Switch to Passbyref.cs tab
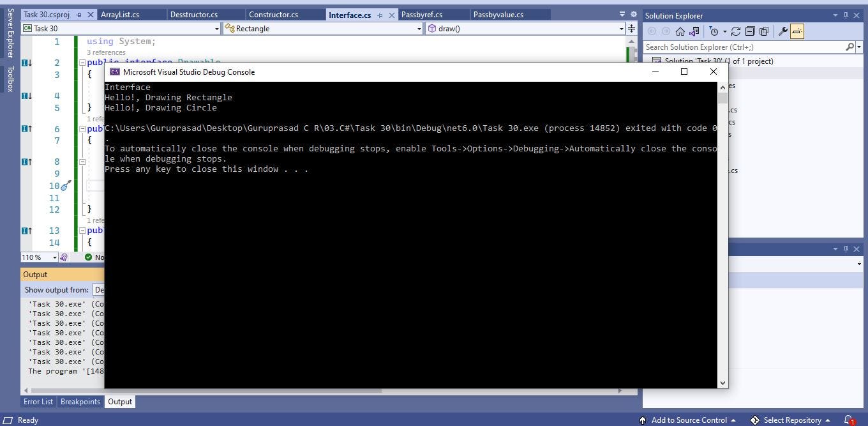Viewport: 868px width, 426px height. point(422,14)
